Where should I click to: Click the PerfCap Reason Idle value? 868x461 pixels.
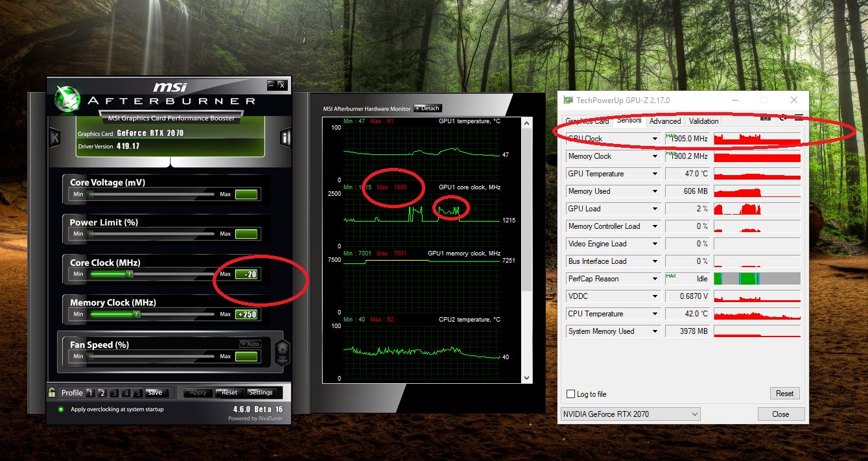point(688,279)
